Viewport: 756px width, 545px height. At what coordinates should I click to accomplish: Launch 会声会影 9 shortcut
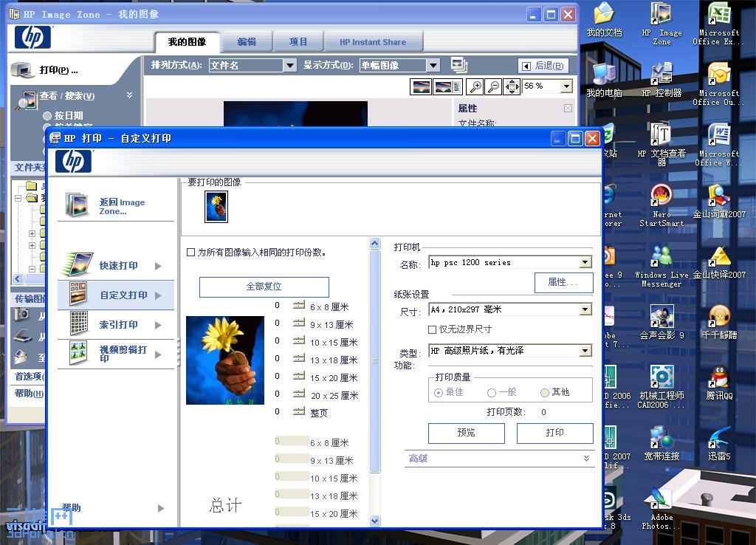[x=661, y=322]
